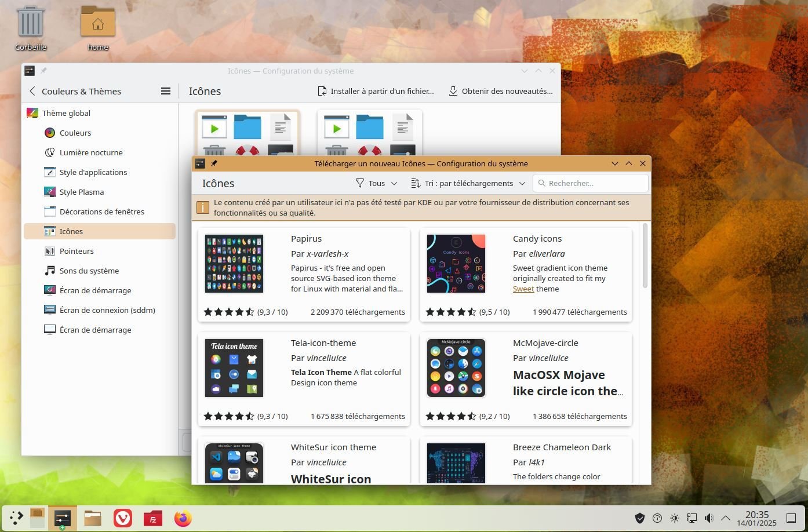Open the virtual desktop pager in taskbar

click(37, 518)
